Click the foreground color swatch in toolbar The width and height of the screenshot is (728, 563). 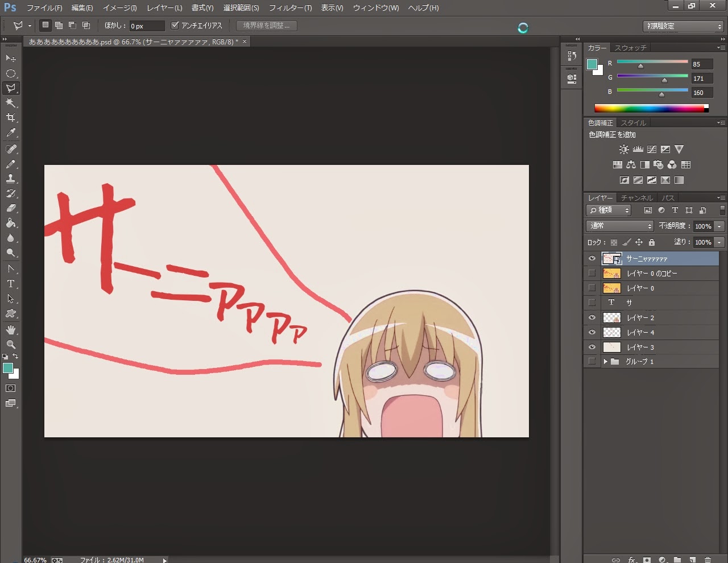(8, 368)
